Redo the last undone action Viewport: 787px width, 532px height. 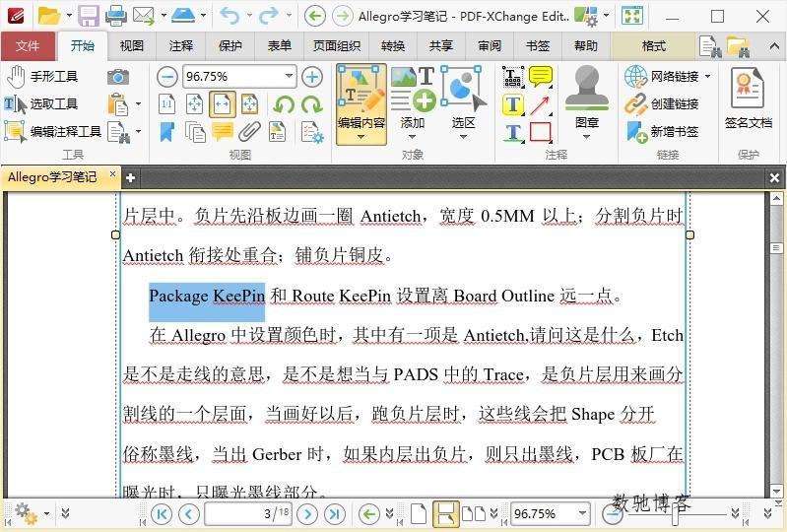pos(269,16)
